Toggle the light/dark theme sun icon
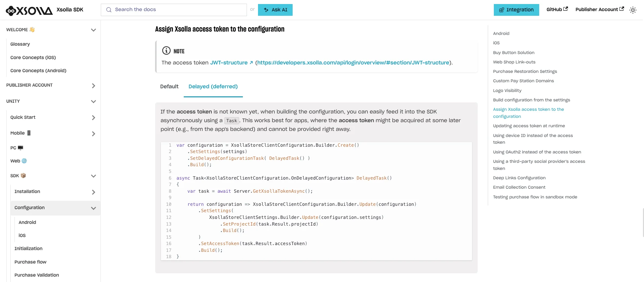The height and width of the screenshot is (282, 644). tap(633, 10)
